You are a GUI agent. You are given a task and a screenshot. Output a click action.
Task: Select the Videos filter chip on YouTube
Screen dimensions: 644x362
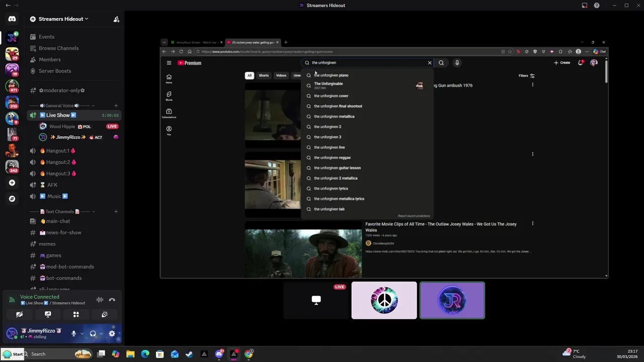coord(281,75)
